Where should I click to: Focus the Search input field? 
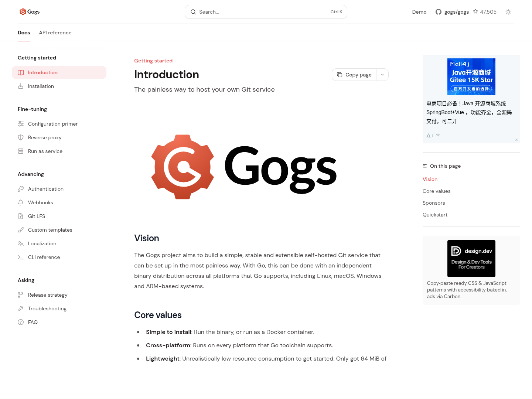click(266, 12)
